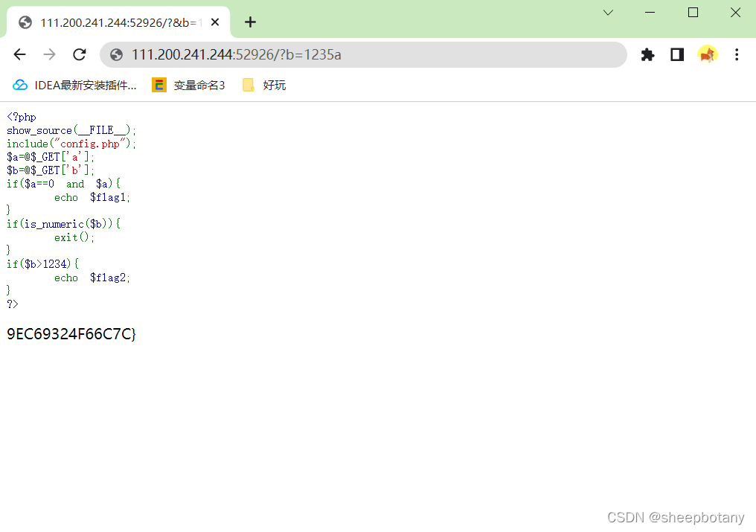Open the Chrome three-dot menu
This screenshot has width=756, height=532.
pyautogui.click(x=737, y=54)
